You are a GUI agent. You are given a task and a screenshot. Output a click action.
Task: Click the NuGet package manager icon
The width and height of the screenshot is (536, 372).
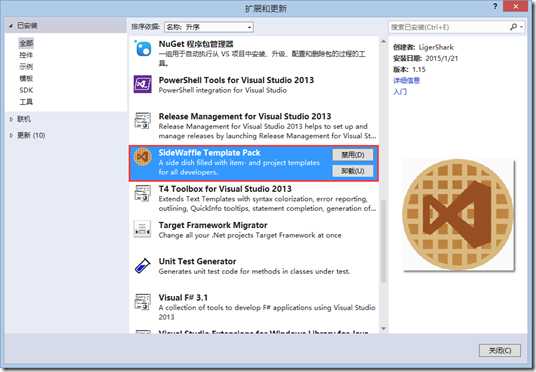143,48
